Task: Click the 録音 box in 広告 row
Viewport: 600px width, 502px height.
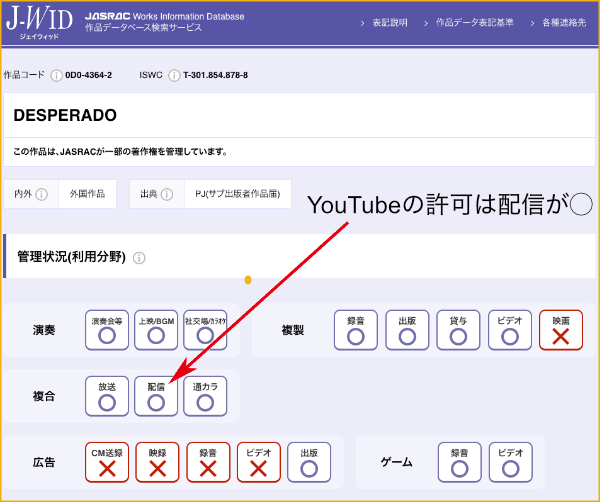Action: [208, 462]
